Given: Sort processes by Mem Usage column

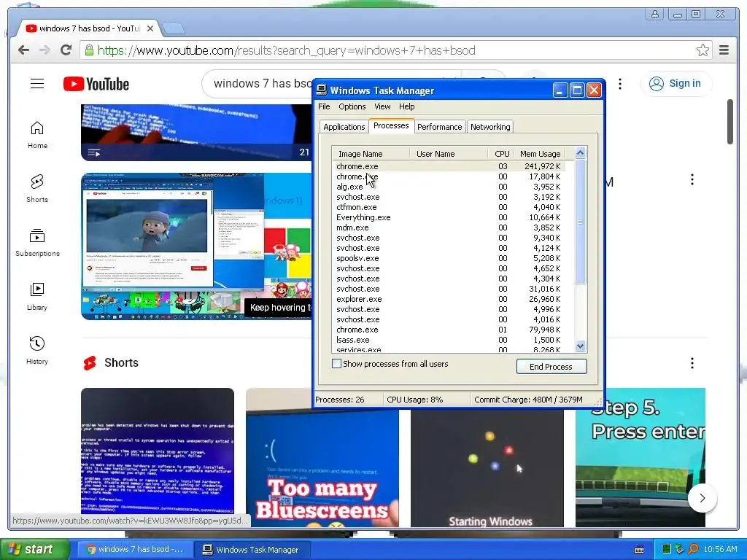Looking at the screenshot, I should pyautogui.click(x=540, y=154).
